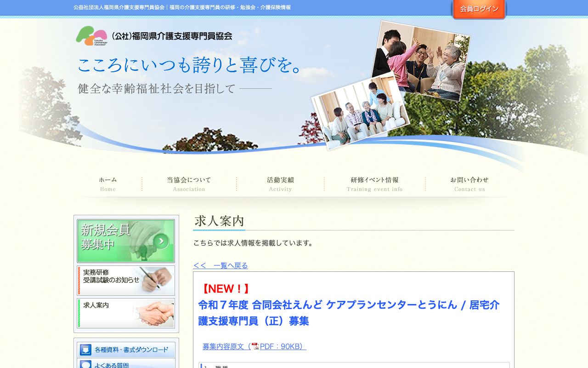Open the お問い合わせ contact page
The width and height of the screenshot is (588, 368).
pyautogui.click(x=469, y=184)
